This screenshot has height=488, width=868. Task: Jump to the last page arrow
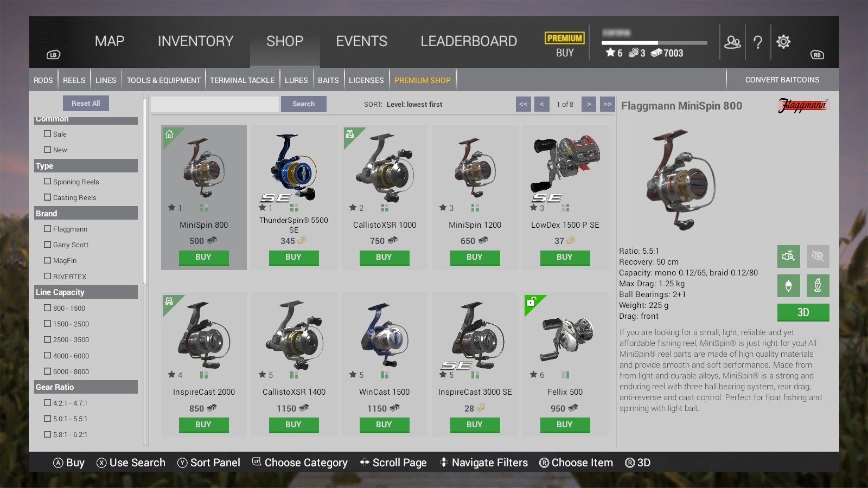tap(608, 104)
